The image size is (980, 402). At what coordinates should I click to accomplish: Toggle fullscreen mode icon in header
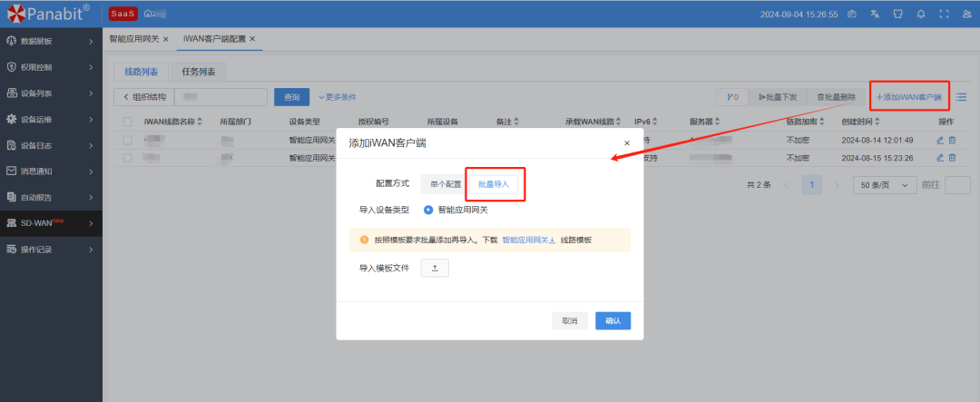click(944, 14)
